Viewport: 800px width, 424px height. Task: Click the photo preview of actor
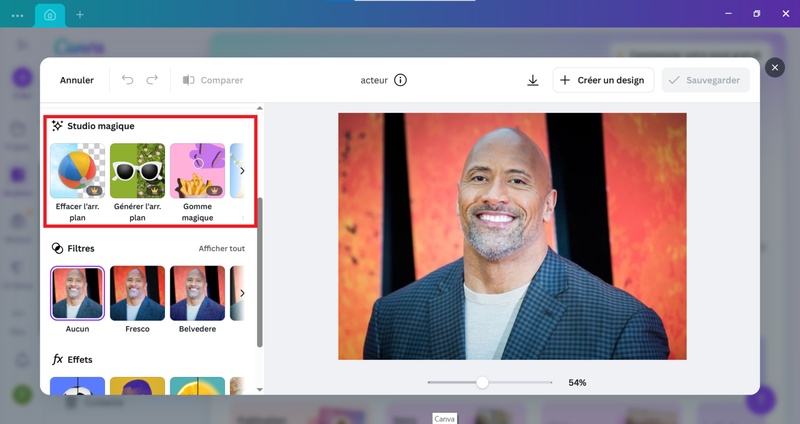coord(512,236)
